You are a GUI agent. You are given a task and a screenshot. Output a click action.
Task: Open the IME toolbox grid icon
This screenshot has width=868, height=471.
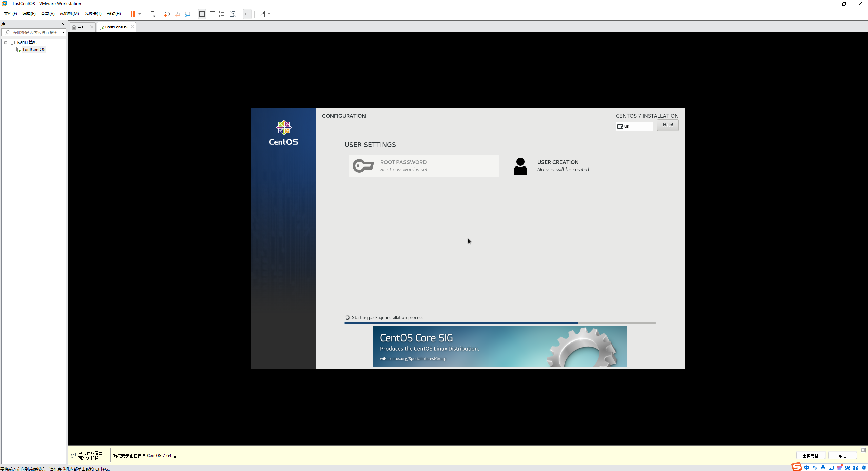click(855, 468)
